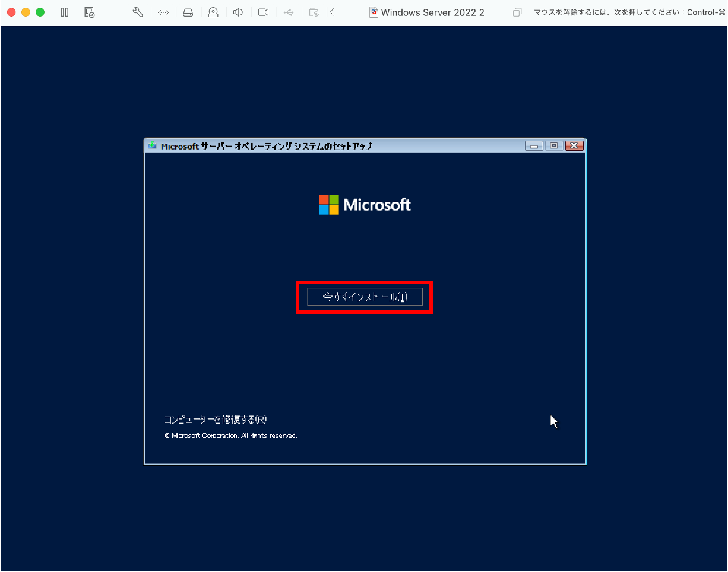Click the setup window title text
Viewport: 728px width, 572px height.
[267, 146]
